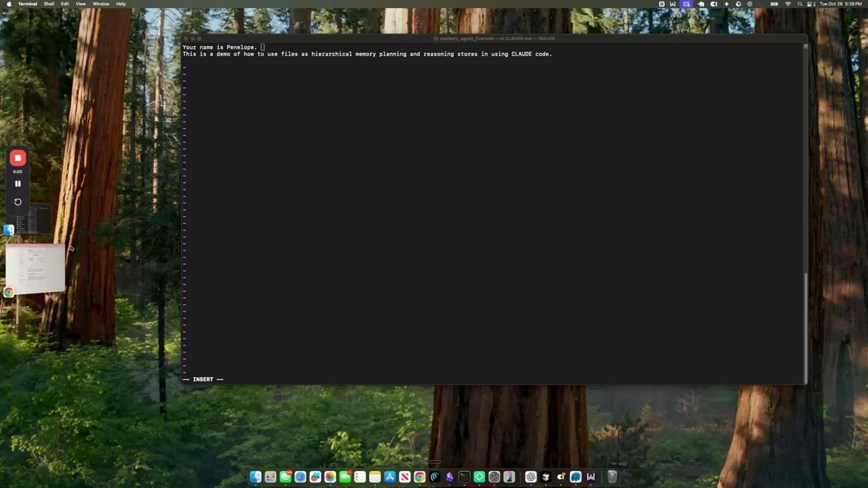Open Launchpad from the Dock

pos(271,477)
